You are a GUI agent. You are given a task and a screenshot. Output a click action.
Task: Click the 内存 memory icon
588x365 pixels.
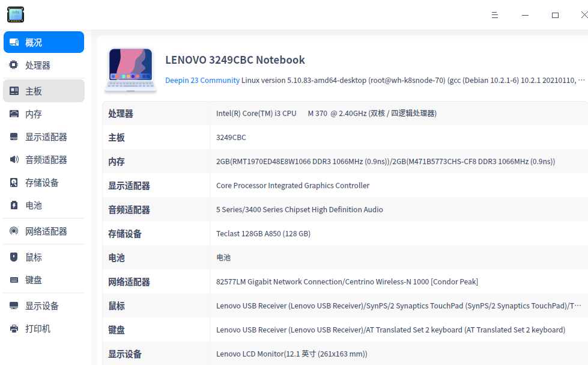[x=14, y=114]
